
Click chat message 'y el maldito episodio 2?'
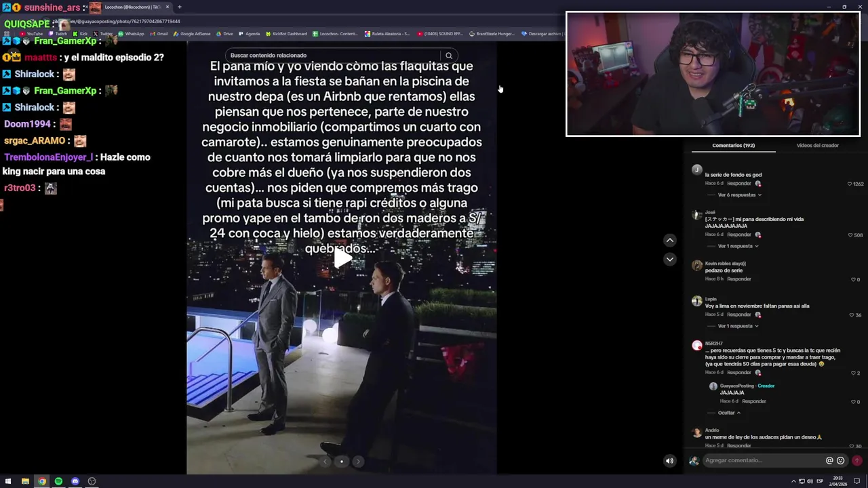coord(114,58)
